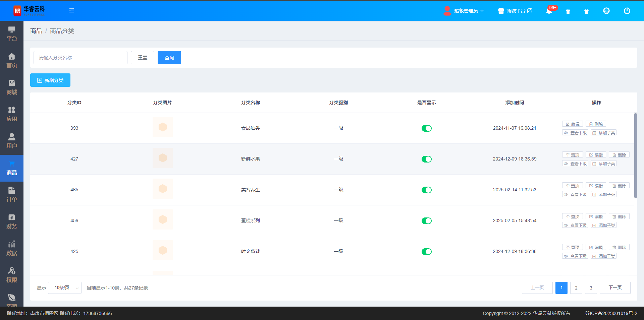Click the 查询 search button

point(169,58)
